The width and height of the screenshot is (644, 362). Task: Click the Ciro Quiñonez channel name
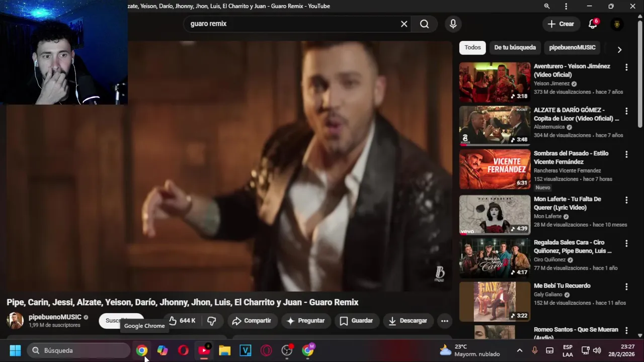[549, 260]
